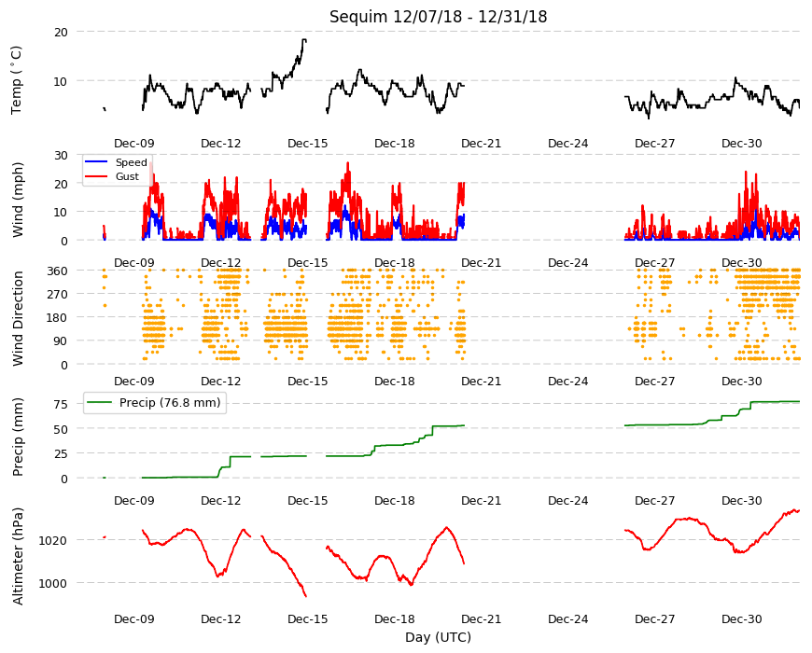Click the Gust legend text
The width and height of the screenshot is (812, 653).
pyautogui.click(x=127, y=176)
